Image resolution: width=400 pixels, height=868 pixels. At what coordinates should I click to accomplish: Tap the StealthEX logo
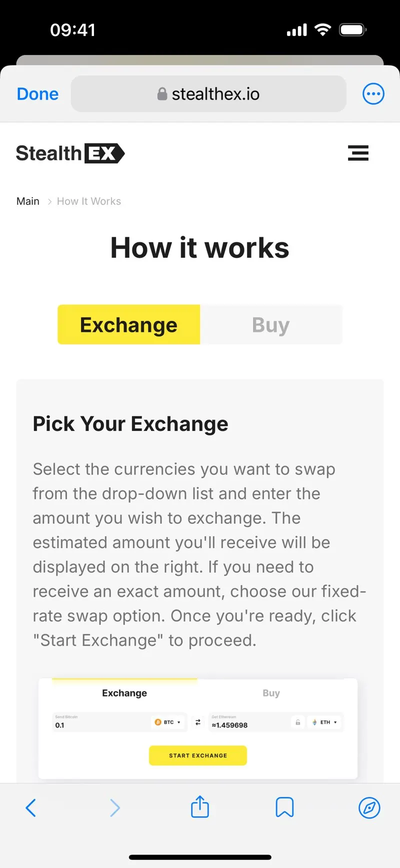click(70, 153)
